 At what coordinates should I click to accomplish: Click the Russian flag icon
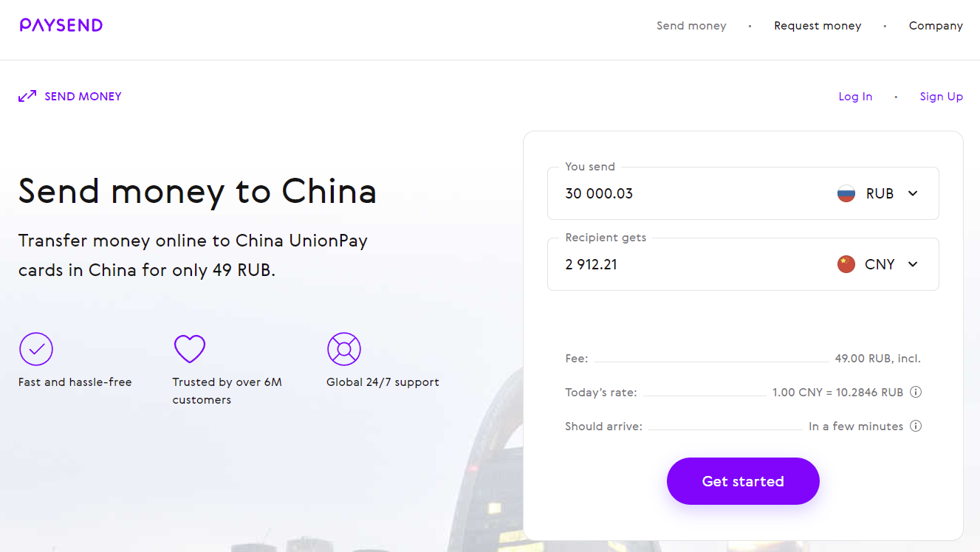[x=846, y=194]
